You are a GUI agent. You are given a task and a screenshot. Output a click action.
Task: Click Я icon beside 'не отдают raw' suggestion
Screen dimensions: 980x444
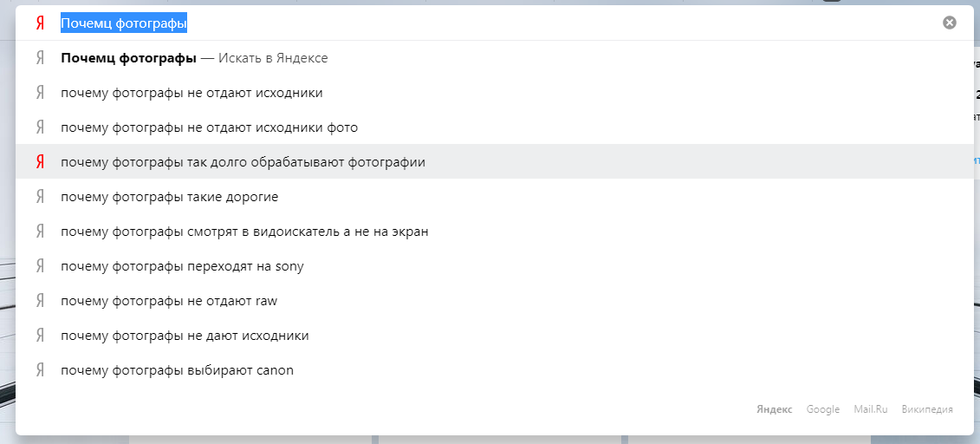click(40, 301)
